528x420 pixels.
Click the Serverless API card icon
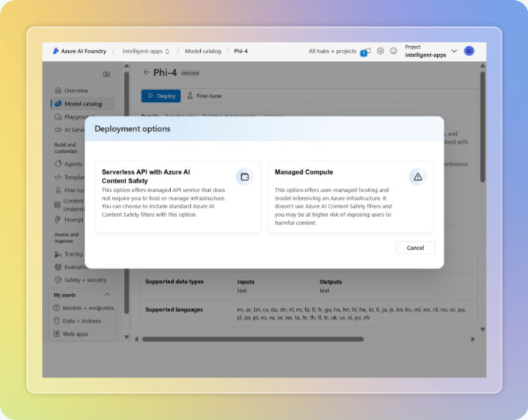[x=244, y=177]
